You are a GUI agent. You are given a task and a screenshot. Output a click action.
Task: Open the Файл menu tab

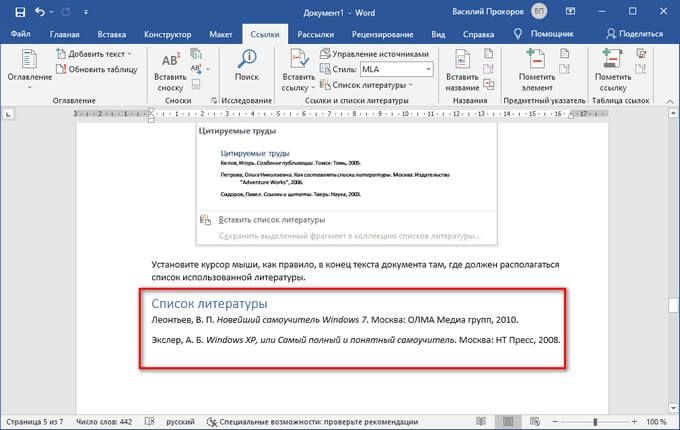(x=20, y=33)
